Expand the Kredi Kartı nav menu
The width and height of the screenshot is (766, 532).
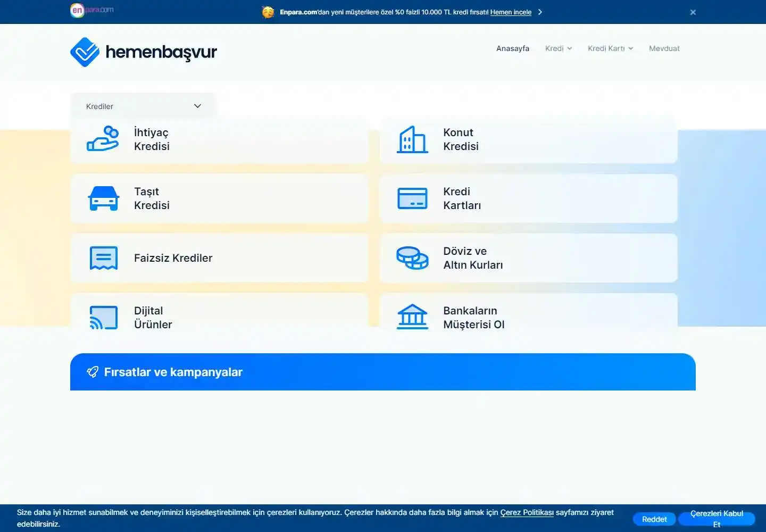(x=611, y=48)
